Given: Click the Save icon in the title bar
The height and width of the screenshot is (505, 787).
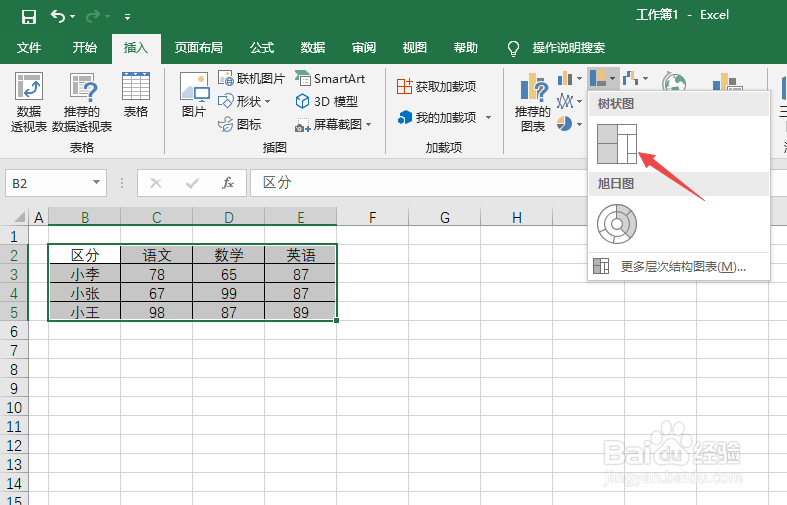Looking at the screenshot, I should 29,17.
